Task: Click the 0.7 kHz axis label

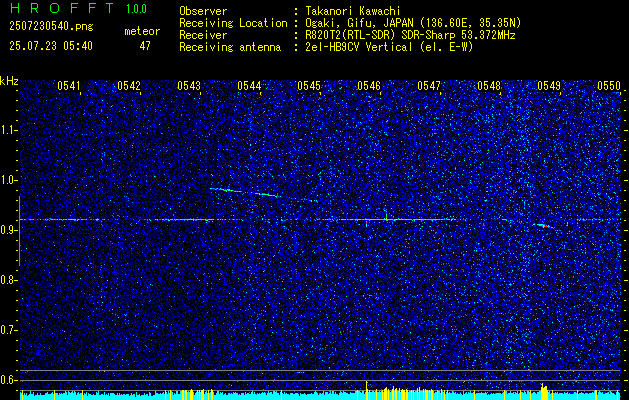Action: tap(8, 330)
